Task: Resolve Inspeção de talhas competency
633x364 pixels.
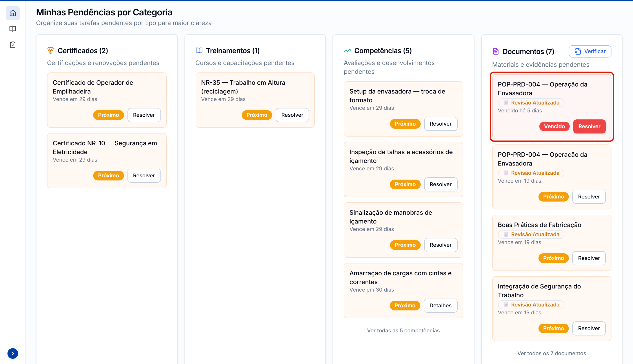Action: tap(440, 184)
